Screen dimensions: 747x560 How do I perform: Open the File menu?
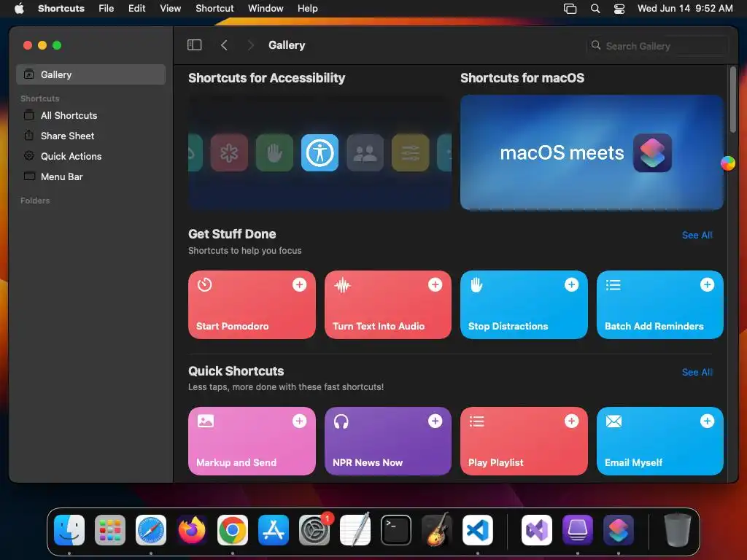click(x=107, y=8)
